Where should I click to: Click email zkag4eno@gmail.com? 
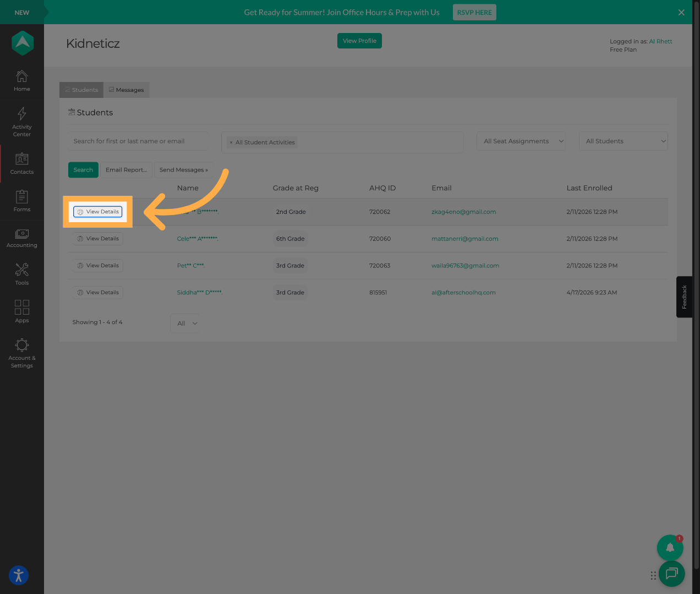463,212
